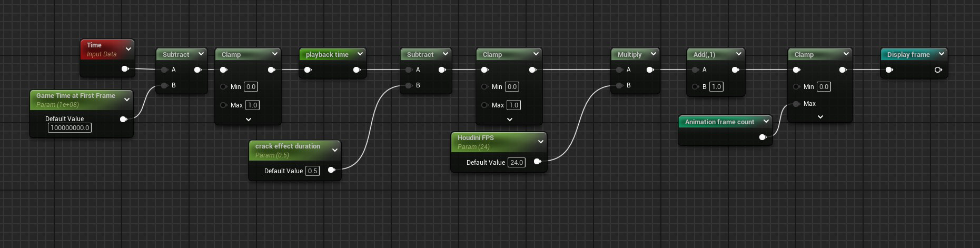This screenshot has width=980, height=248.
Task: Edit Houdini FPS default value 24.0
Action: click(x=517, y=163)
